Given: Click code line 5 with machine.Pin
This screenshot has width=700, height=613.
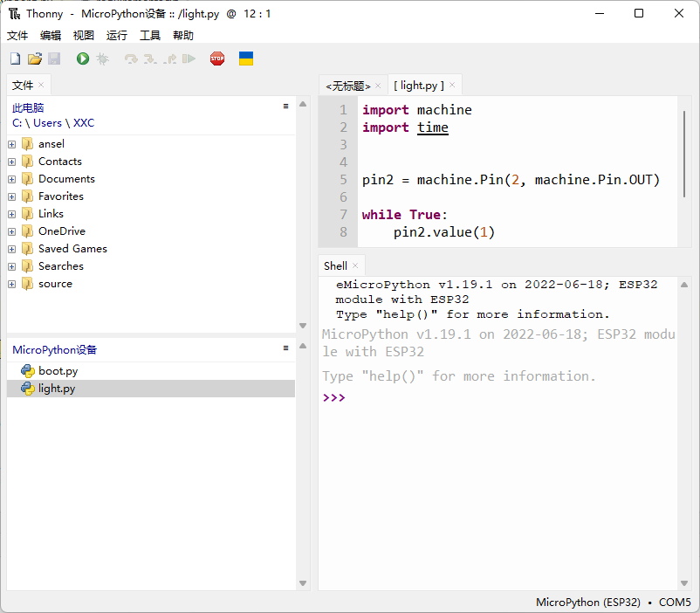Looking at the screenshot, I should pyautogui.click(x=511, y=180).
